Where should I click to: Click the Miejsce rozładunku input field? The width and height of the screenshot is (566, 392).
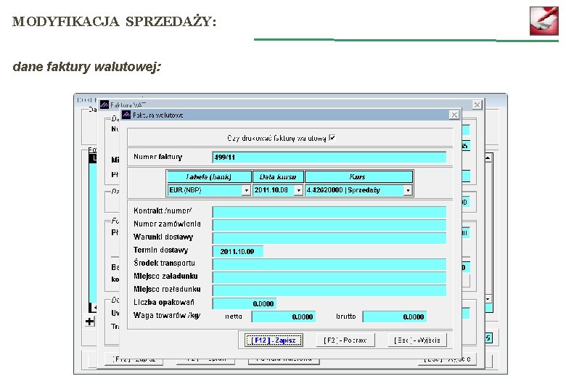[x=329, y=290]
